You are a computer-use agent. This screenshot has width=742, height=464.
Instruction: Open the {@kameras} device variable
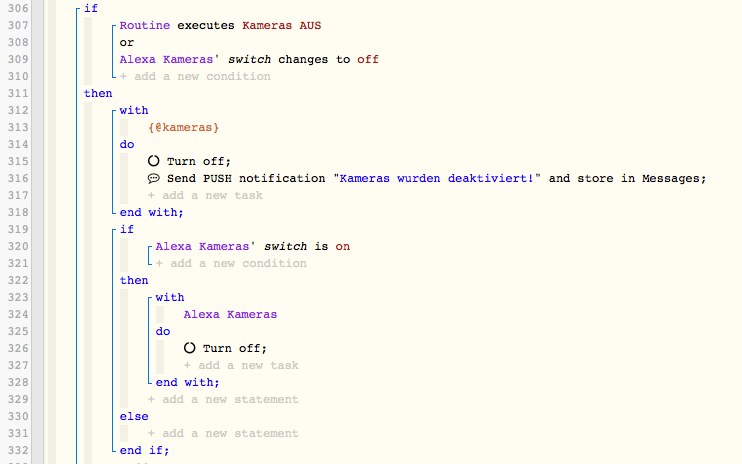point(184,127)
